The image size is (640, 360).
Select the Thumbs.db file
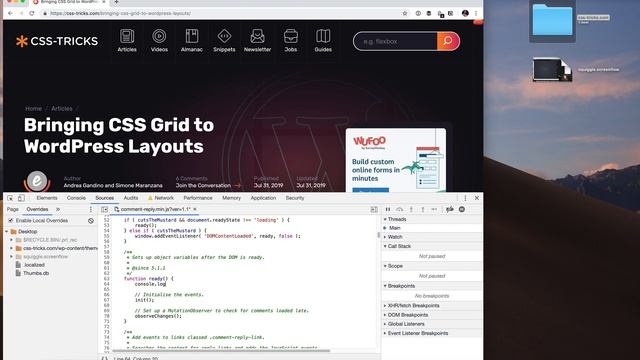click(x=36, y=273)
